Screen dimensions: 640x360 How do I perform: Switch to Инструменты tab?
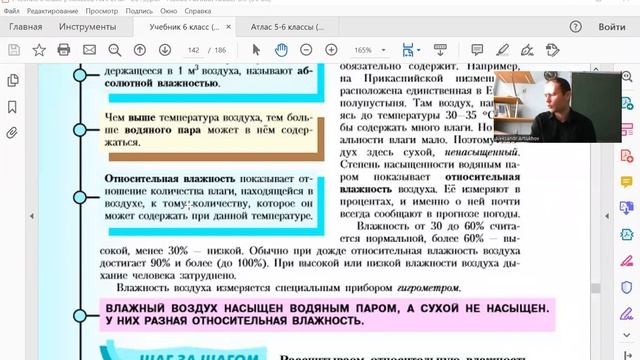[87, 27]
